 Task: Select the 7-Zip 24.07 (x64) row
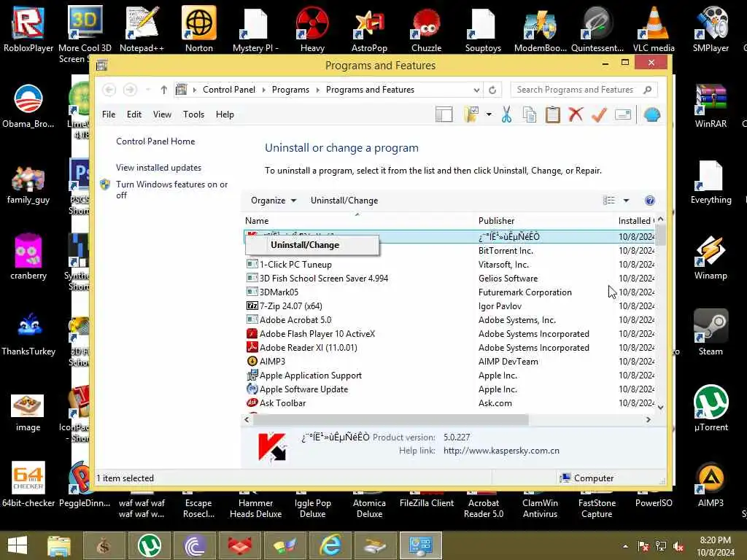pyautogui.click(x=449, y=306)
